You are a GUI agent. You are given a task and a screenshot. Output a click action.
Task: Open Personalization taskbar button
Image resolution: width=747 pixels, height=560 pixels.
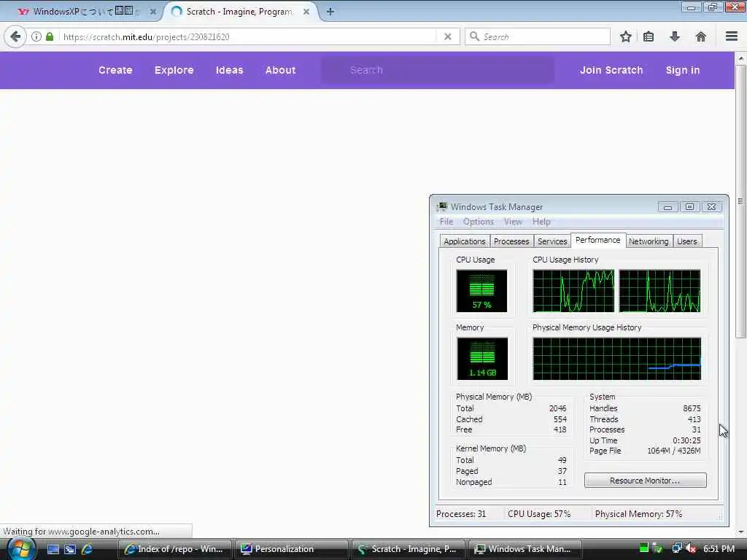[x=291, y=549]
